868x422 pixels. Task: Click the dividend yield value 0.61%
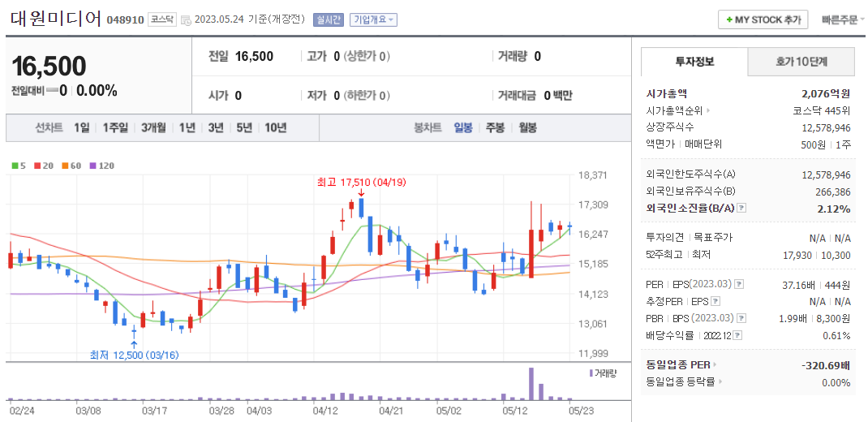click(836, 336)
